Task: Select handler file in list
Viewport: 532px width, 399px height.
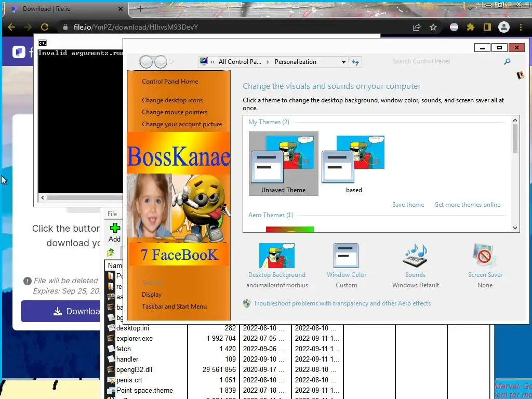Action: pyautogui.click(x=127, y=360)
